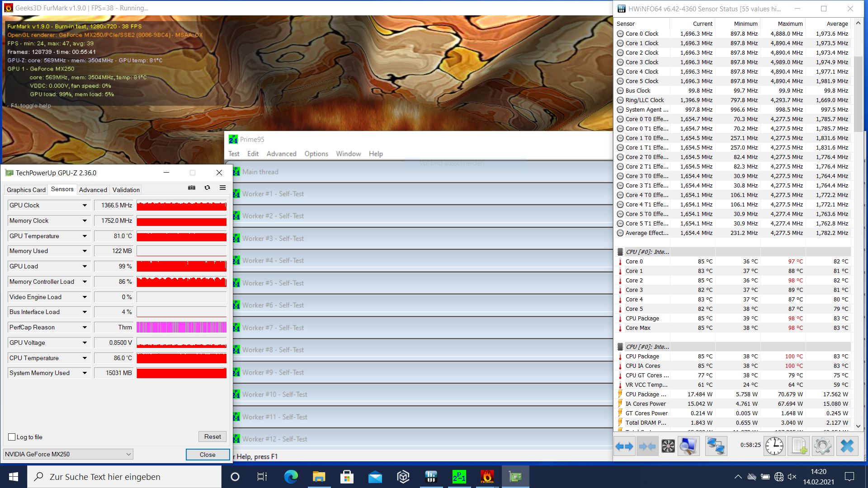This screenshot has height=488, width=868.
Task: Expand the GPU Clock sensor dropdown
Action: (85, 205)
